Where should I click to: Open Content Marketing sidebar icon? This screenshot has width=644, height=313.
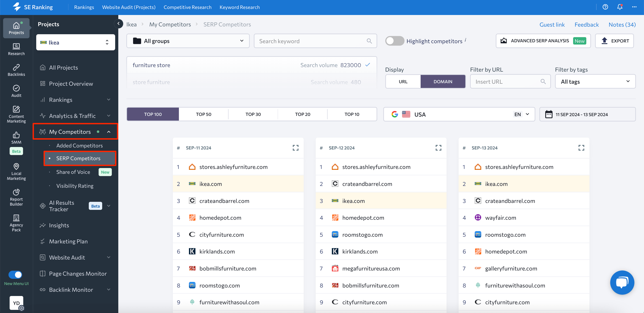tap(16, 114)
